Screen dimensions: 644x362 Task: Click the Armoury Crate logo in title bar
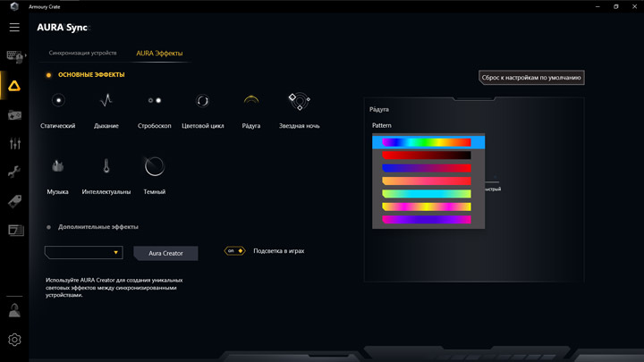14,6
